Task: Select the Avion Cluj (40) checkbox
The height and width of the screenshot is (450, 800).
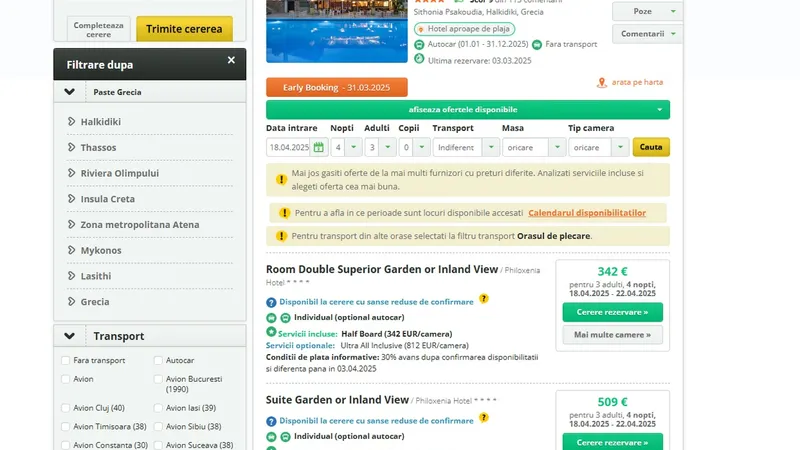Action: pyautogui.click(x=65, y=408)
